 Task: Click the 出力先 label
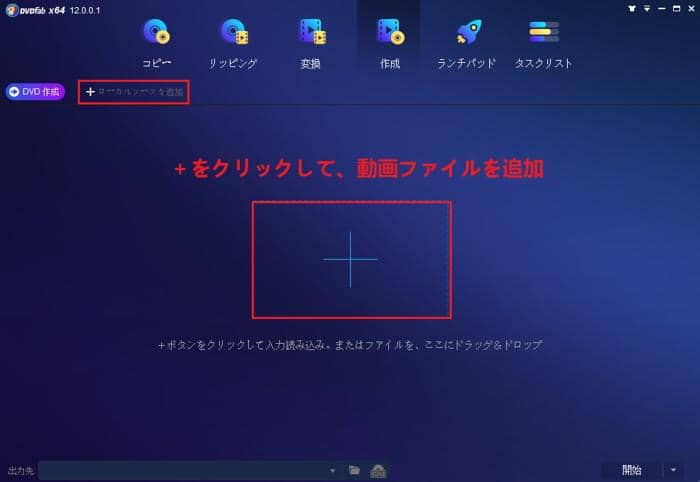[x=21, y=470]
